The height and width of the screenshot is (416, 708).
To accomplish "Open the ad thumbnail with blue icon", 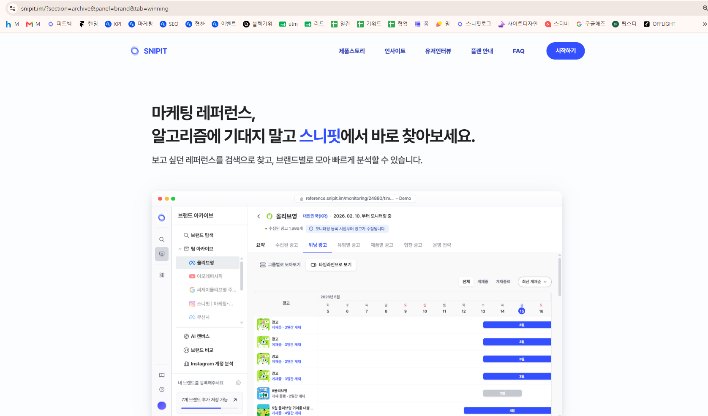I will tap(263, 393).
